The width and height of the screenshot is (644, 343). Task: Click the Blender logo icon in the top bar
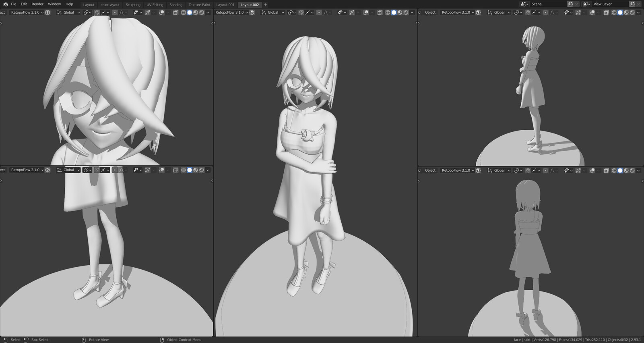(5, 4)
